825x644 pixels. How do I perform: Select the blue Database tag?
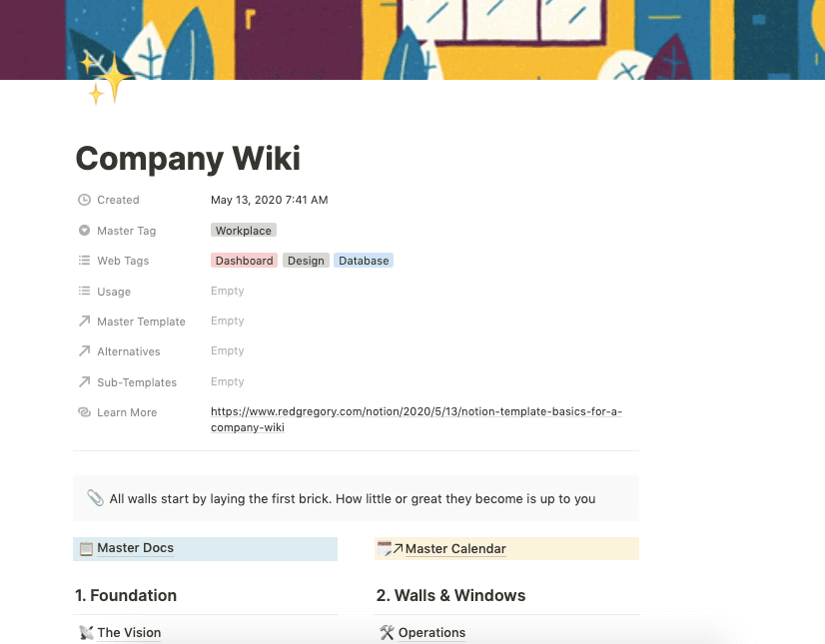tap(363, 261)
